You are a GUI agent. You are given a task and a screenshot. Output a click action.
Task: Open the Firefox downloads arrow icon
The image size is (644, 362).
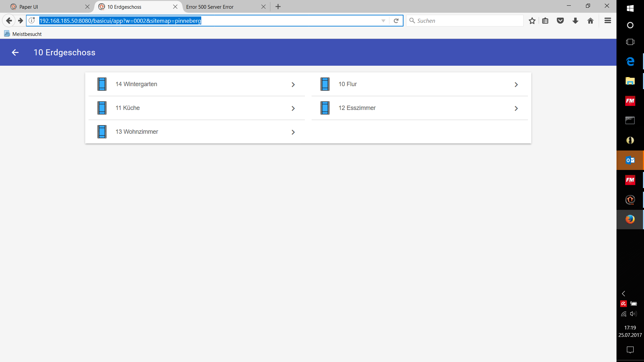click(575, 21)
